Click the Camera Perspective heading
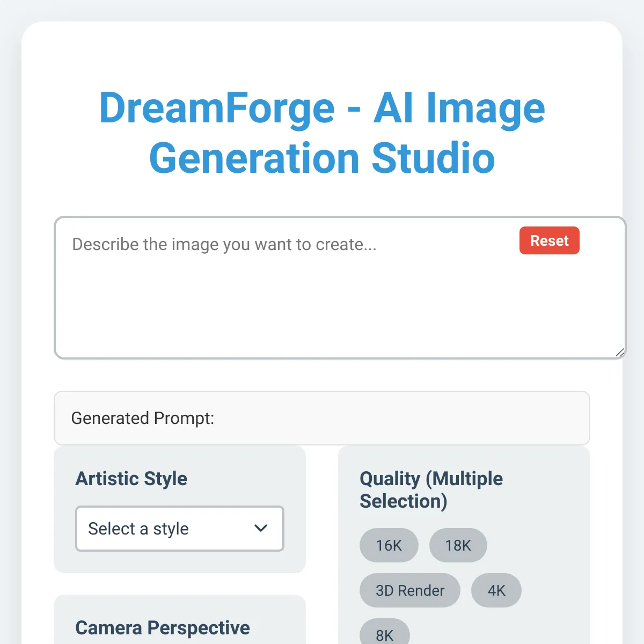 click(x=163, y=627)
